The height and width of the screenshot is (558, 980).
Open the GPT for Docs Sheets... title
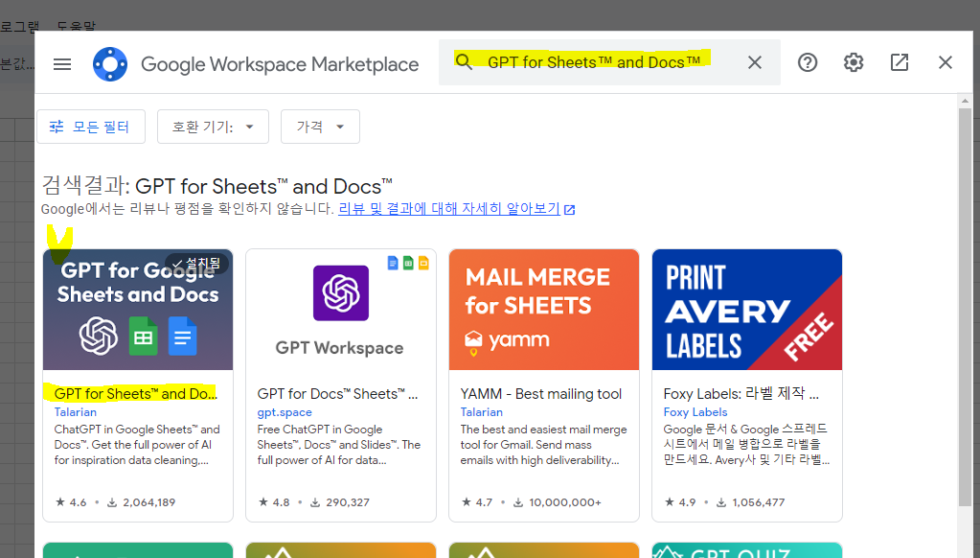(x=337, y=393)
